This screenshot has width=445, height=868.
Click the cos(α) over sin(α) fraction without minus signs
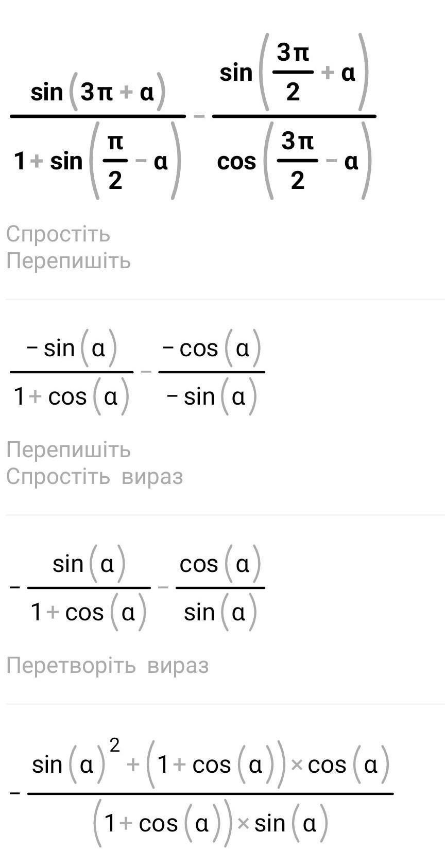(220, 588)
